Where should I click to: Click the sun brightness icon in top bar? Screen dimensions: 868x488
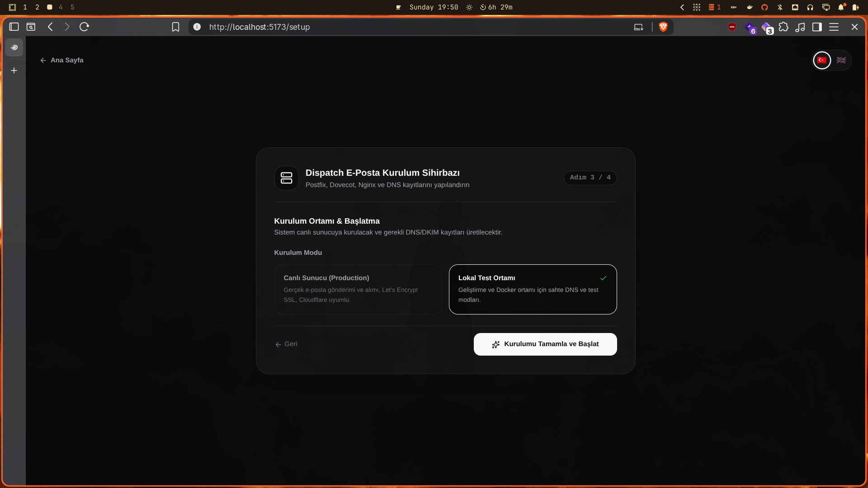tap(469, 7)
